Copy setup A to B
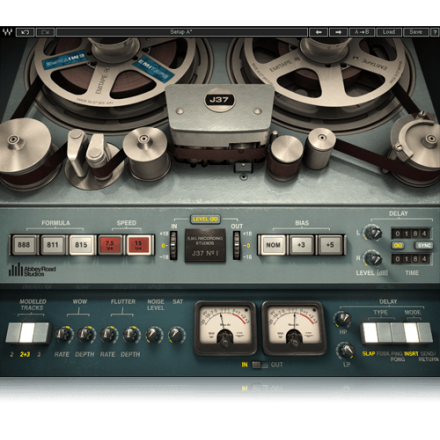 click(362, 32)
